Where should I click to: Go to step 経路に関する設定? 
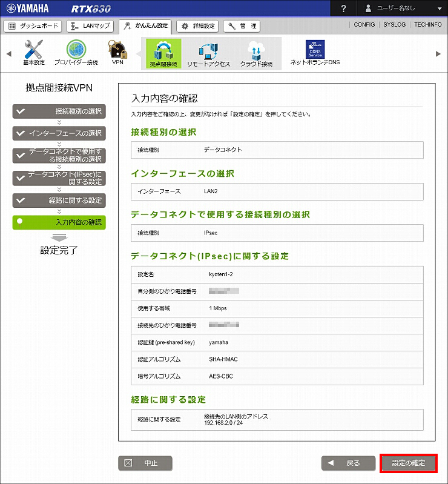coord(59,201)
